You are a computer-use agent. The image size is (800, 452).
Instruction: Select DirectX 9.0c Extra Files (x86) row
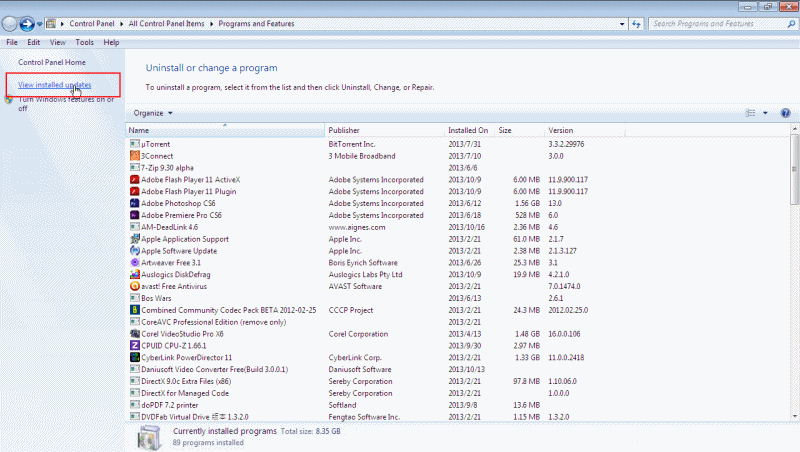457,381
